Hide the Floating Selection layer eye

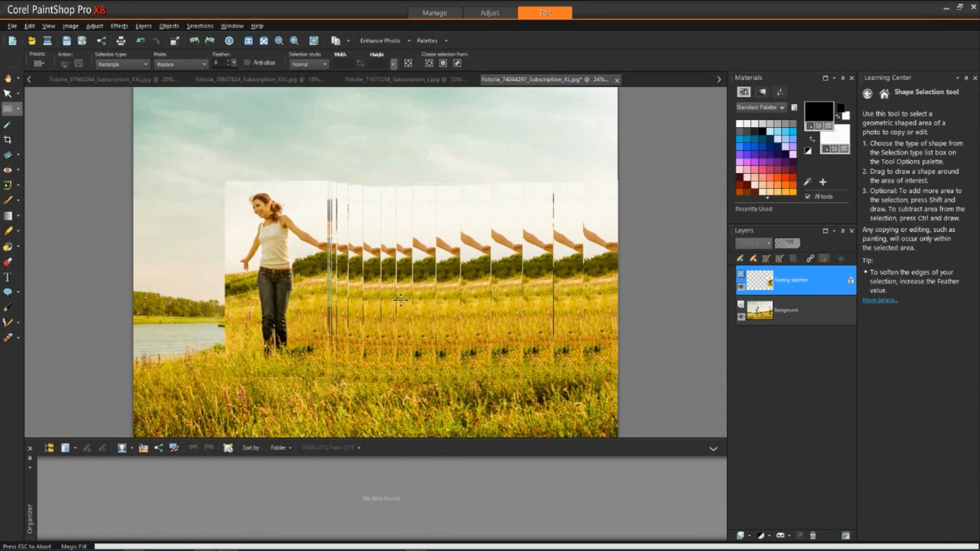741,287
